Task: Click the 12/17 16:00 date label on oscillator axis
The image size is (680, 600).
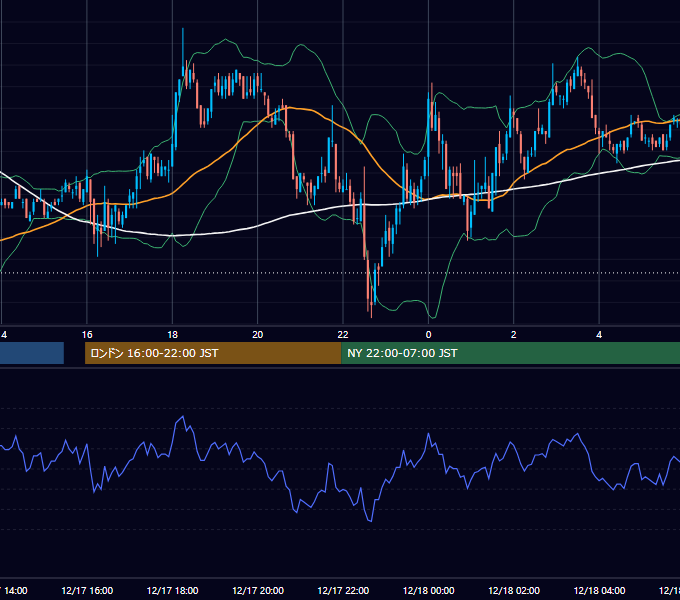Action: pyautogui.click(x=87, y=590)
